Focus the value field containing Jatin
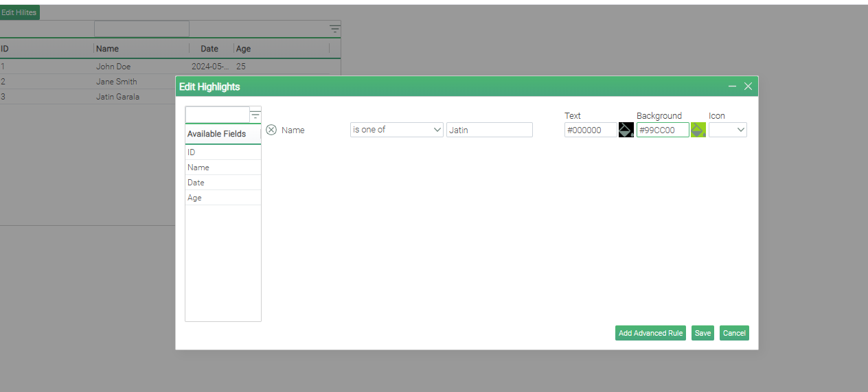The width and height of the screenshot is (868, 392). pyautogui.click(x=489, y=130)
